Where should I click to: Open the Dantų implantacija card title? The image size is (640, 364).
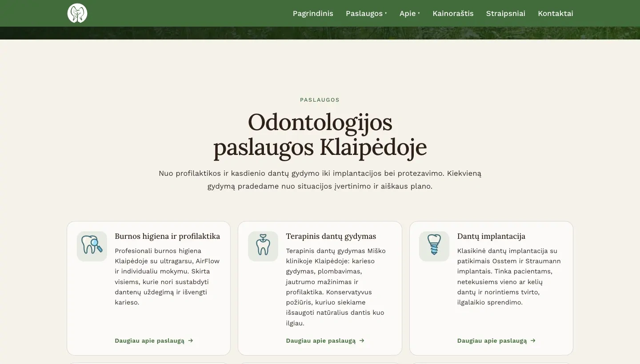[491, 236]
